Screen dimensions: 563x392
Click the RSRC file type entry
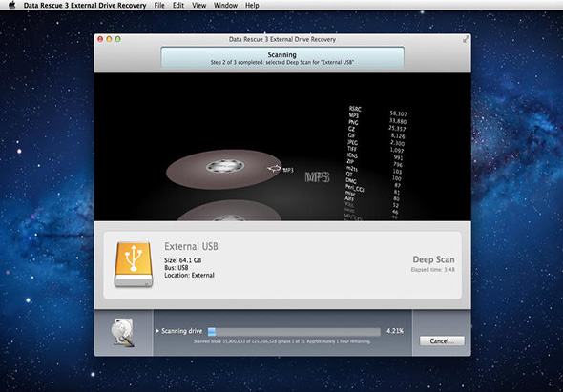tap(356, 109)
